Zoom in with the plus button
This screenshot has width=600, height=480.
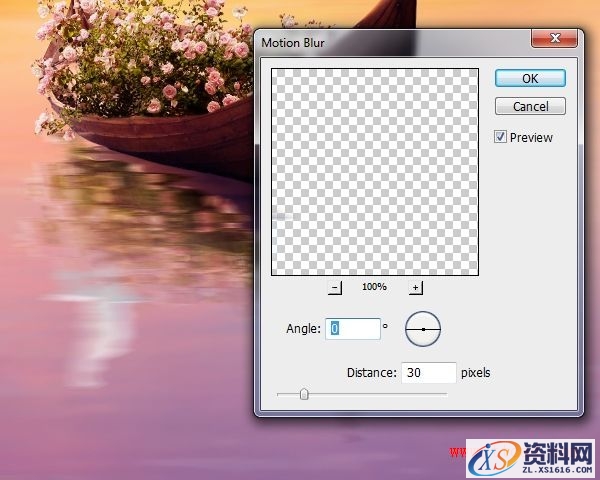(416, 288)
